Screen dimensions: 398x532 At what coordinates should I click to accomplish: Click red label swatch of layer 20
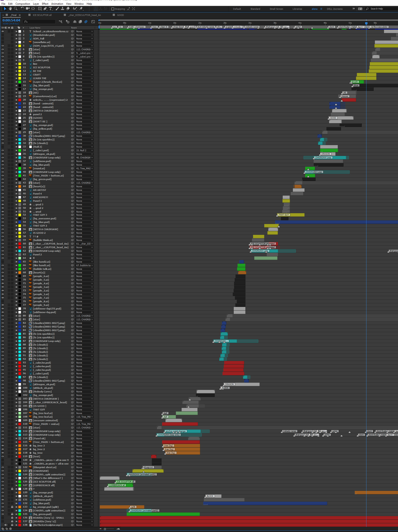[20, 100]
